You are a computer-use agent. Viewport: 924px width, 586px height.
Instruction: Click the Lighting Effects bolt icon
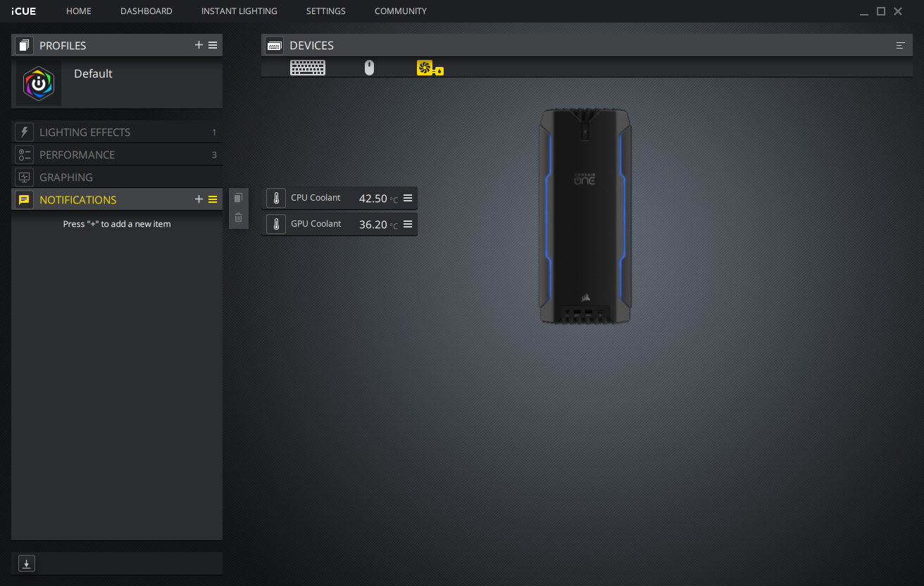(24, 132)
